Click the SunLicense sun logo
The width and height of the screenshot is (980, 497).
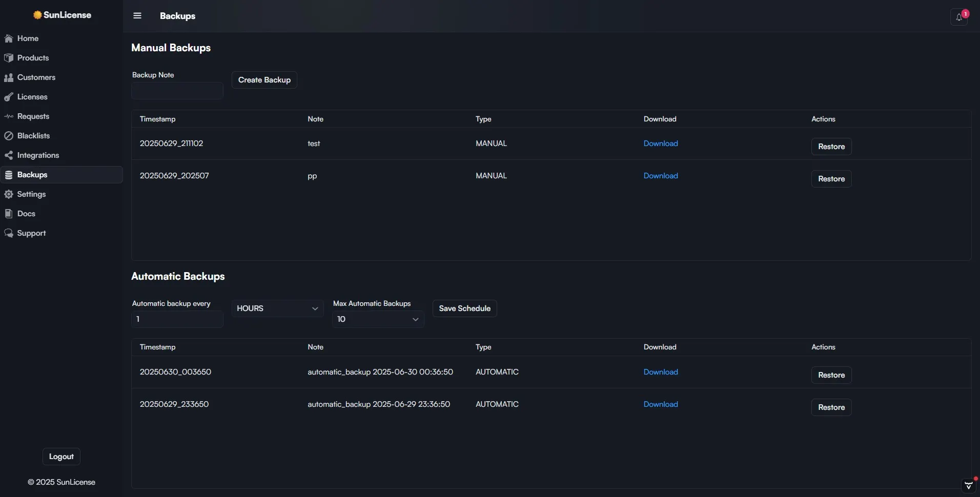point(37,15)
